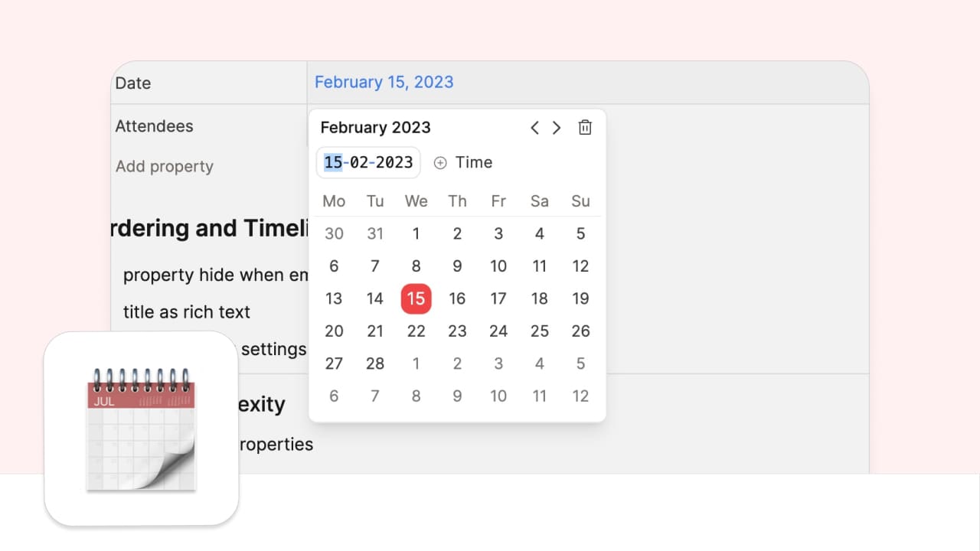
Task: Click the Date property label
Action: click(x=133, y=83)
